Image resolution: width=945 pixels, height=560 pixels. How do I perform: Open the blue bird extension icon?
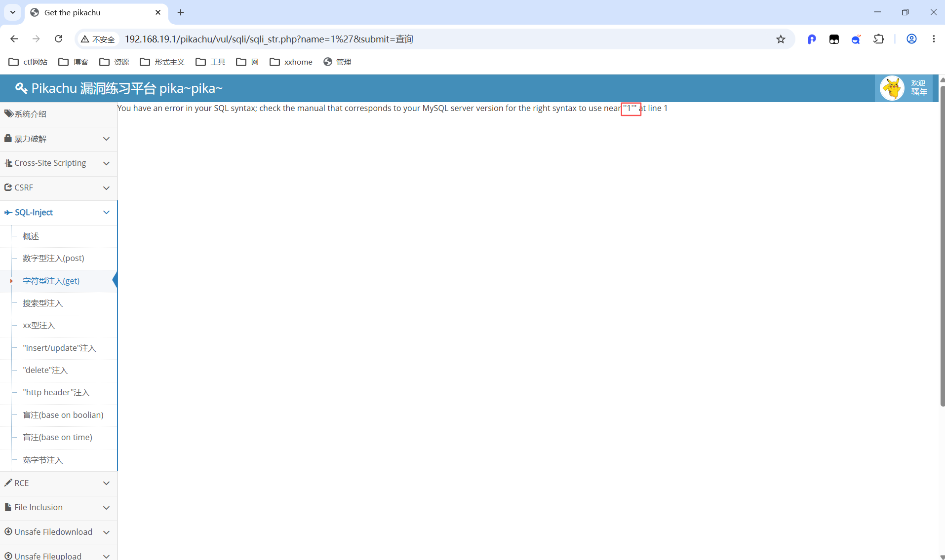[x=856, y=39]
